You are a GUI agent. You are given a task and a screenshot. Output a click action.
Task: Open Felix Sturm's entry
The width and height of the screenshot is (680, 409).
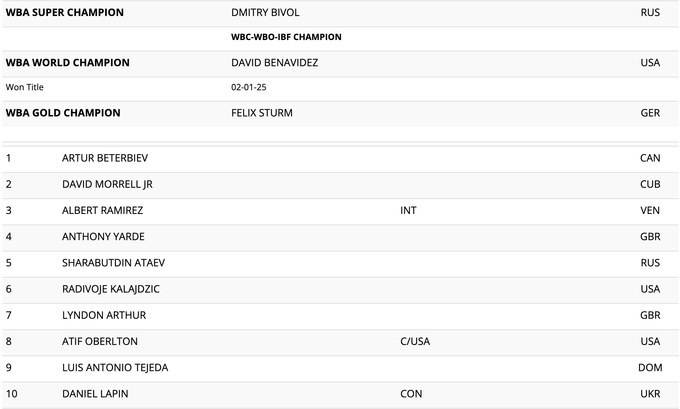click(262, 113)
